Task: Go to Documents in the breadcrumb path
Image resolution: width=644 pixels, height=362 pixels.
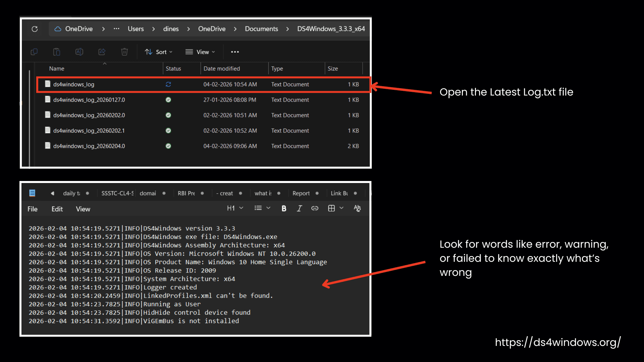Action: [261, 29]
